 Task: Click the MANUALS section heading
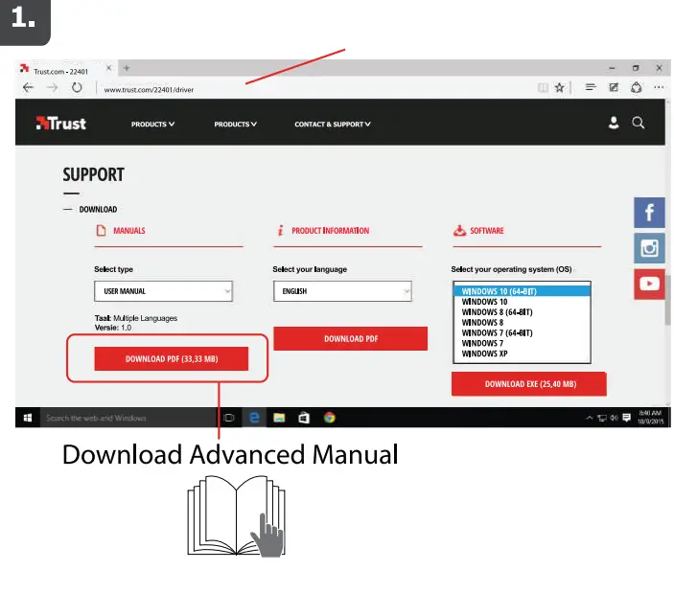pos(129,231)
